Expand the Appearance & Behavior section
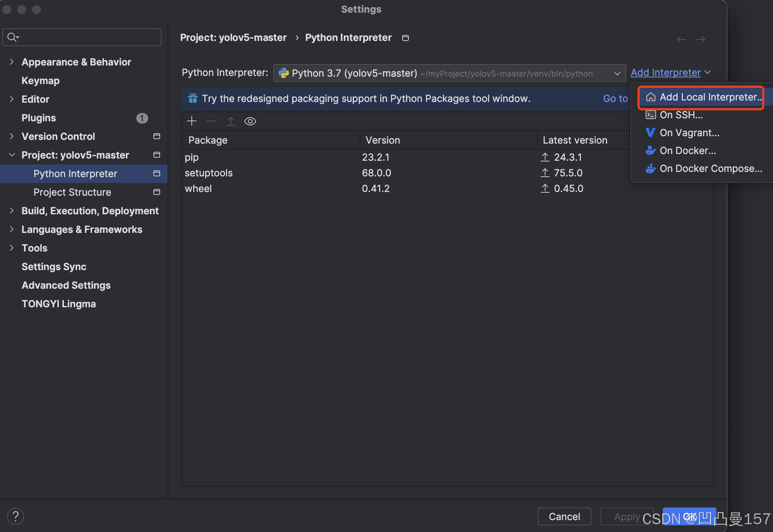 coord(12,62)
